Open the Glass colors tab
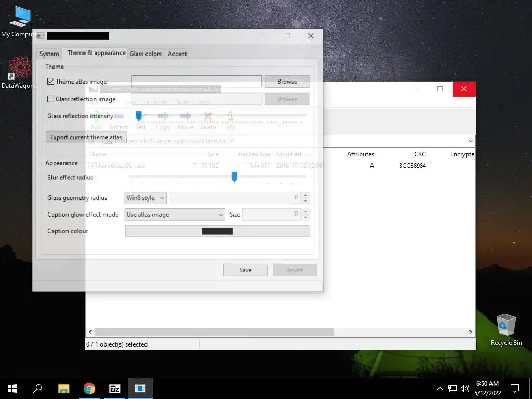 click(x=145, y=54)
